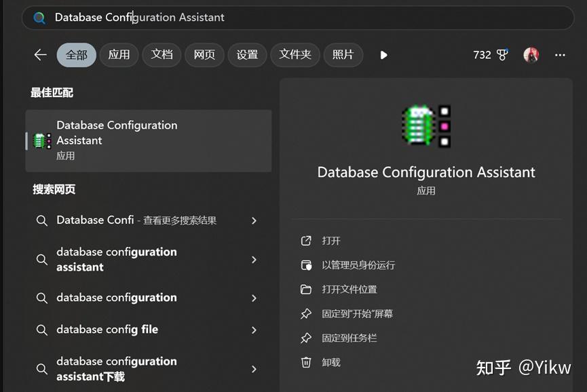Click the search magnifier icon in search box

click(x=39, y=18)
